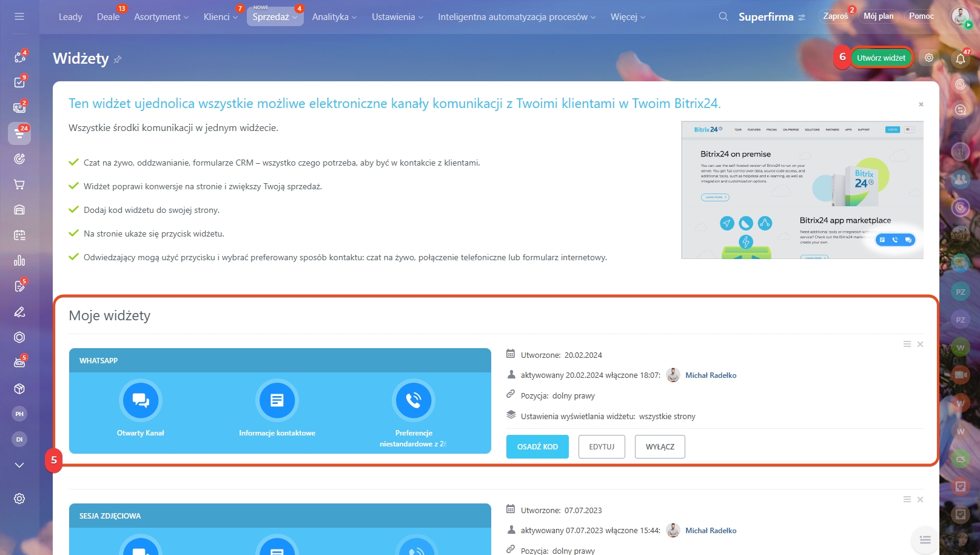Viewport: 980px width, 555px height.
Task: Open the sidebar settings gear at bottom
Action: click(x=19, y=499)
